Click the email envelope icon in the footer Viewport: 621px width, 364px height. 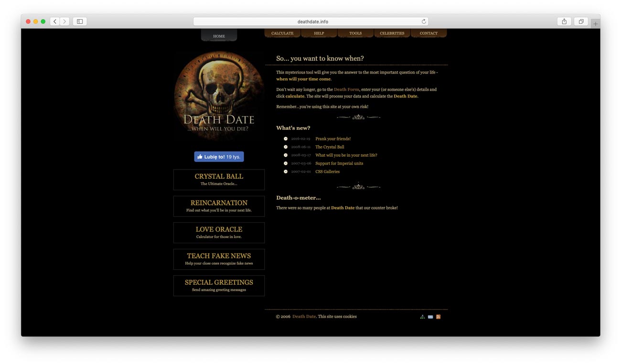[x=430, y=317]
